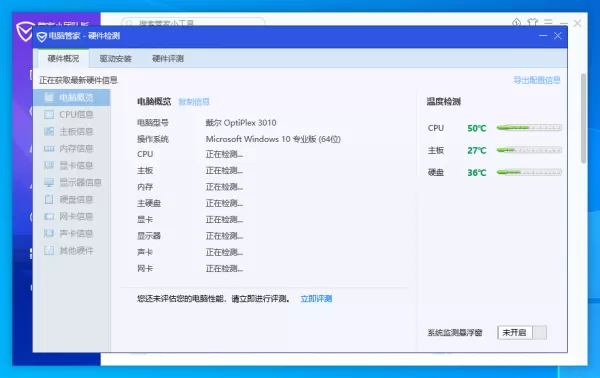
Task: Click the skin shirt icon in background window
Action: [532, 23]
